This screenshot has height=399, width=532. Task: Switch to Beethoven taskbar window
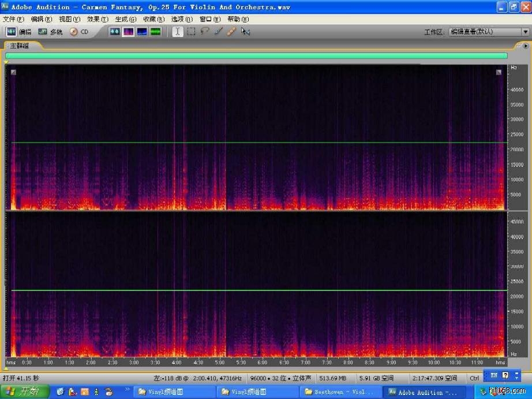[x=341, y=392]
